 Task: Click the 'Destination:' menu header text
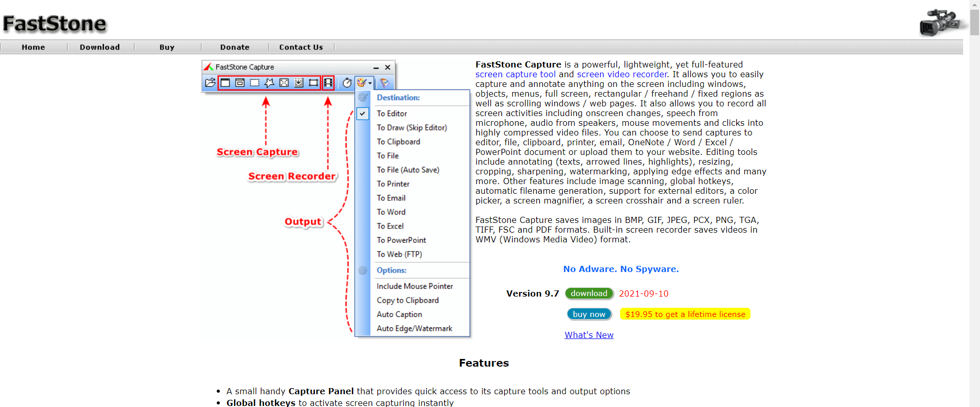point(398,98)
